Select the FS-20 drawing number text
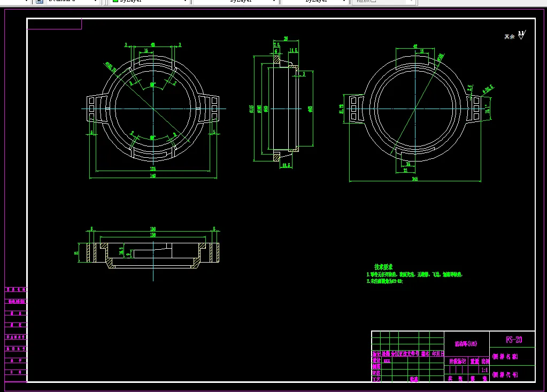The height and width of the screenshot is (392, 547). point(514,340)
